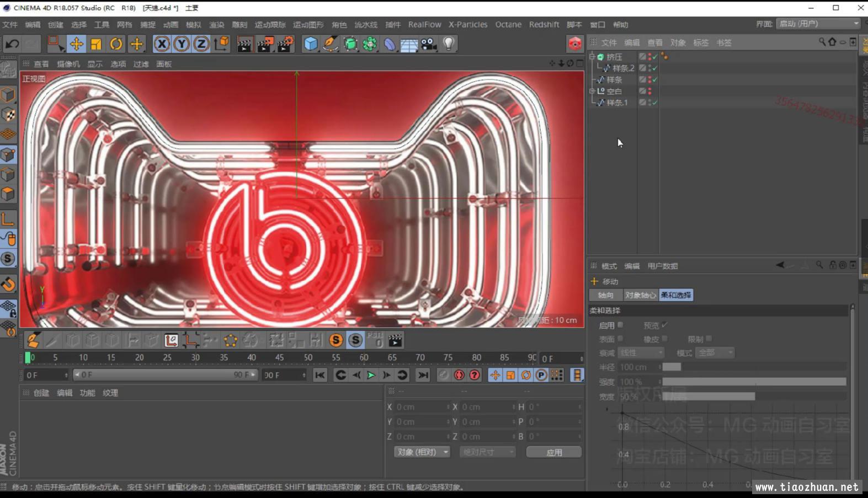Select Points mode cube icon
The image size is (868, 498).
coord(8,154)
